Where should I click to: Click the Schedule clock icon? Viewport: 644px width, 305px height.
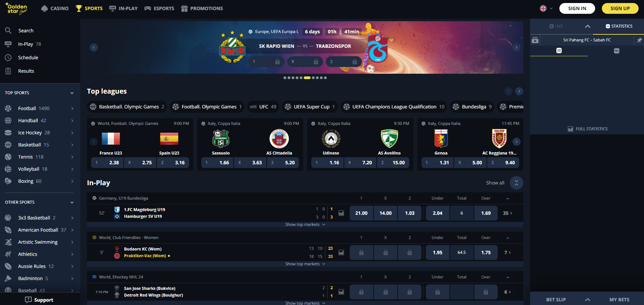coord(8,58)
